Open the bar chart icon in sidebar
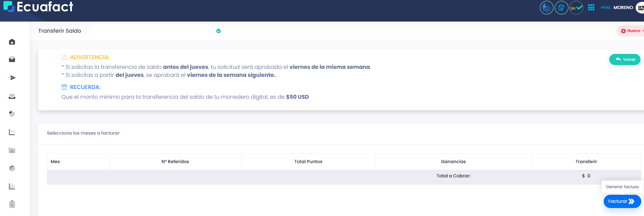 (12, 186)
